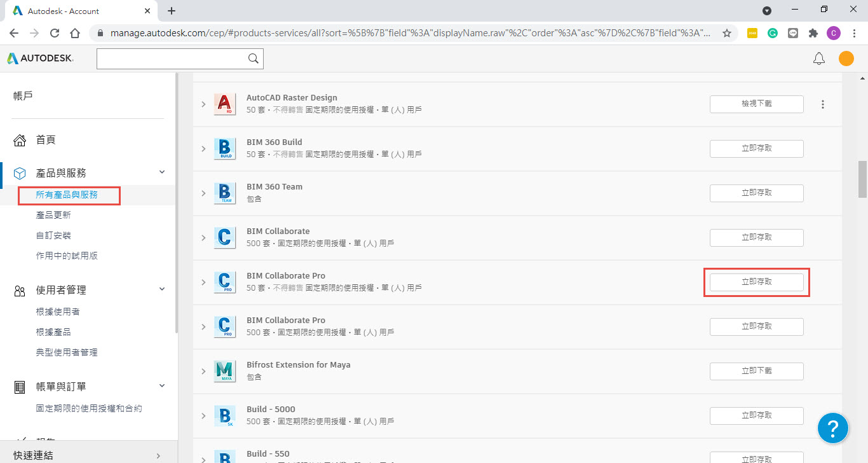Expand the AutoCAD Raster Design row
The width and height of the screenshot is (868, 463).
point(203,104)
